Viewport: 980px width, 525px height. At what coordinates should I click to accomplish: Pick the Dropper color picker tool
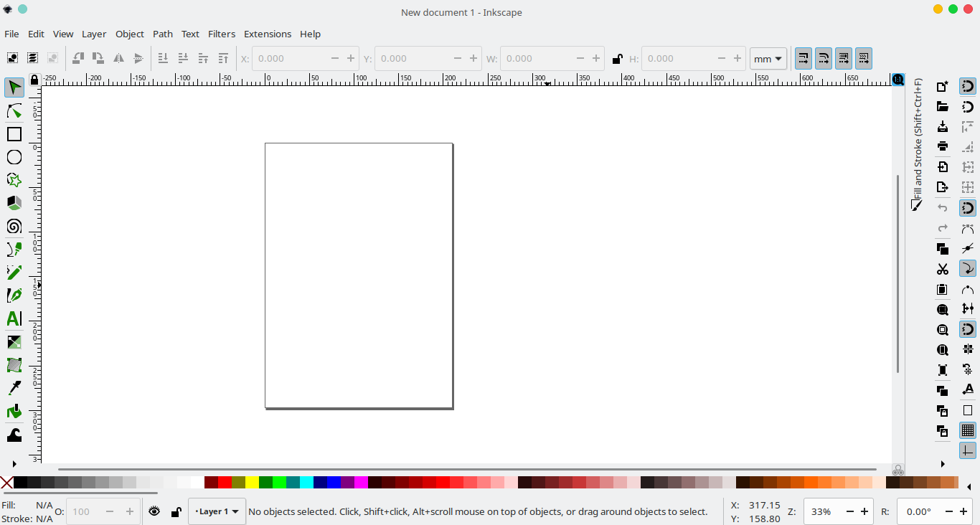14,388
